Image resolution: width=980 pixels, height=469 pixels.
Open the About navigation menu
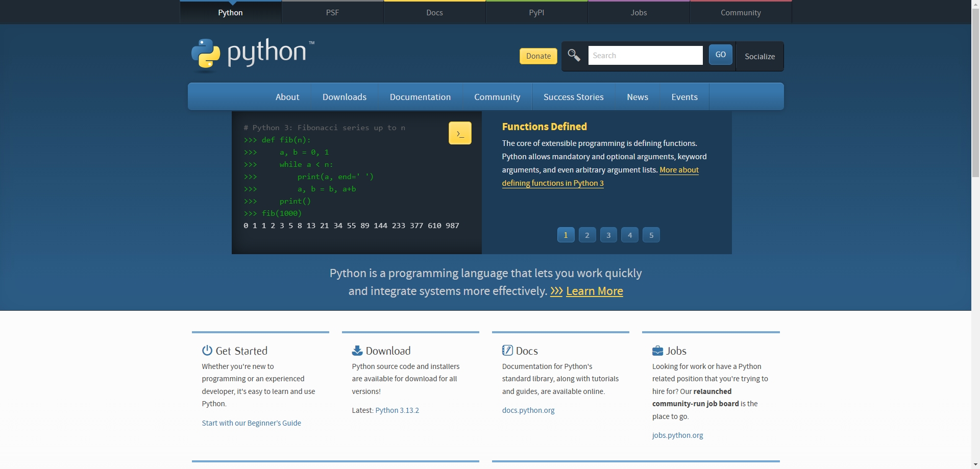click(x=287, y=96)
